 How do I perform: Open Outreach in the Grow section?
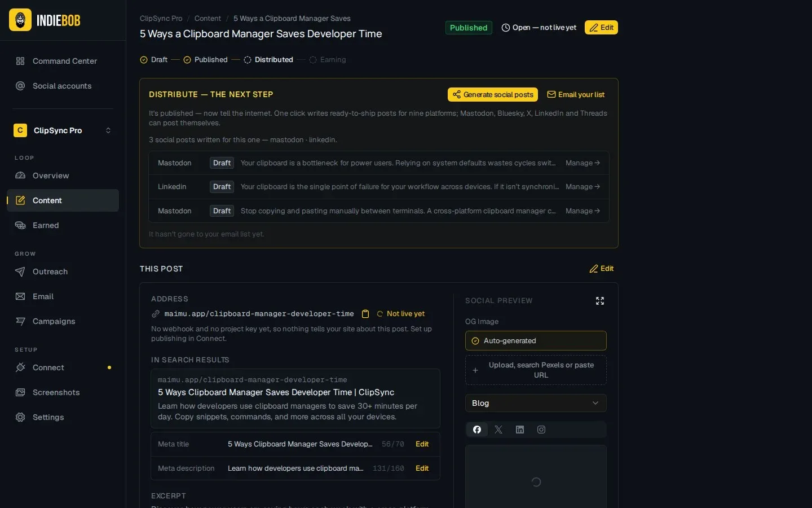[x=63, y=271]
